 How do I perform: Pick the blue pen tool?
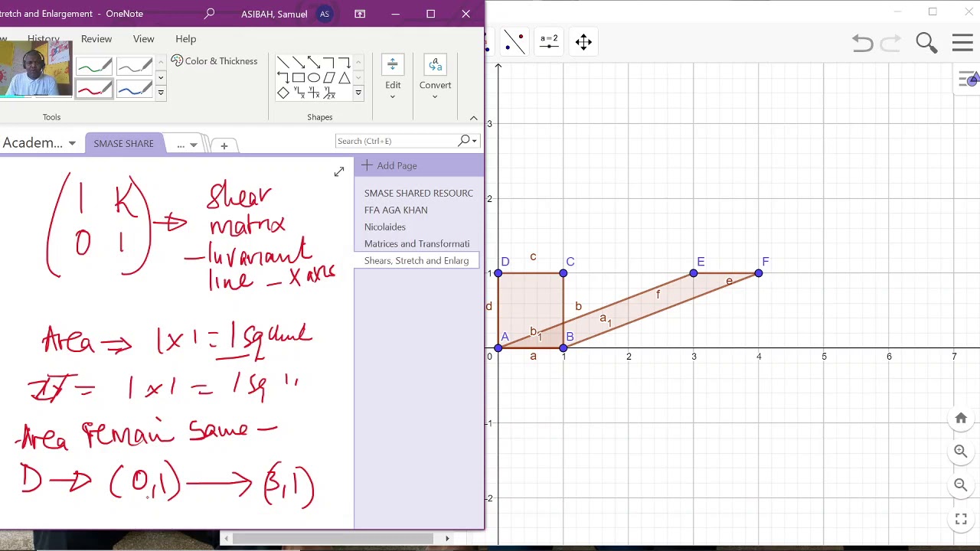coord(135,90)
